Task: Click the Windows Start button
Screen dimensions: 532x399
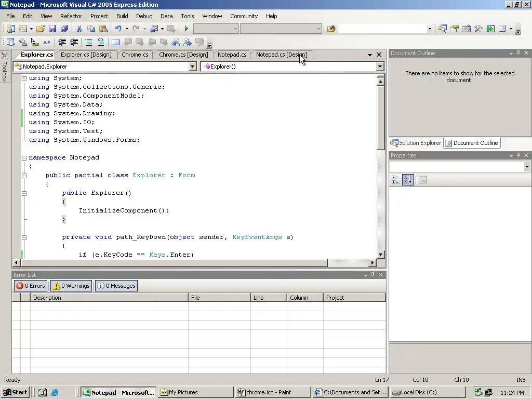Action: point(15,392)
